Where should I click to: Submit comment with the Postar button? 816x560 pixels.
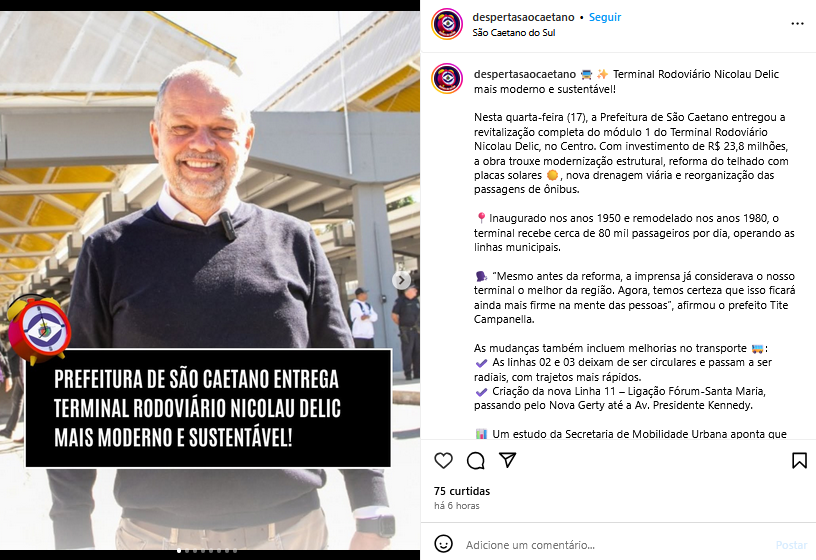(791, 545)
